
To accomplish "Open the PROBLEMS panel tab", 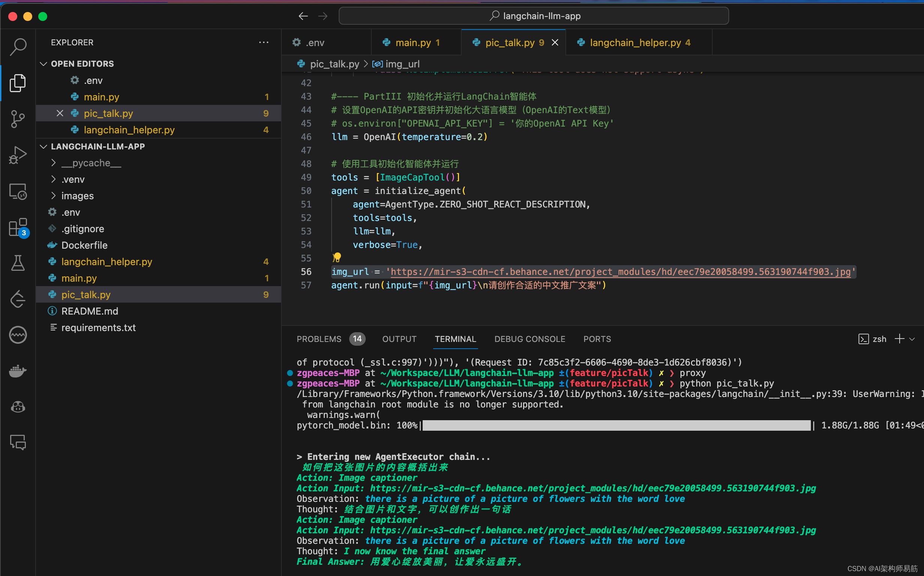I will (319, 339).
